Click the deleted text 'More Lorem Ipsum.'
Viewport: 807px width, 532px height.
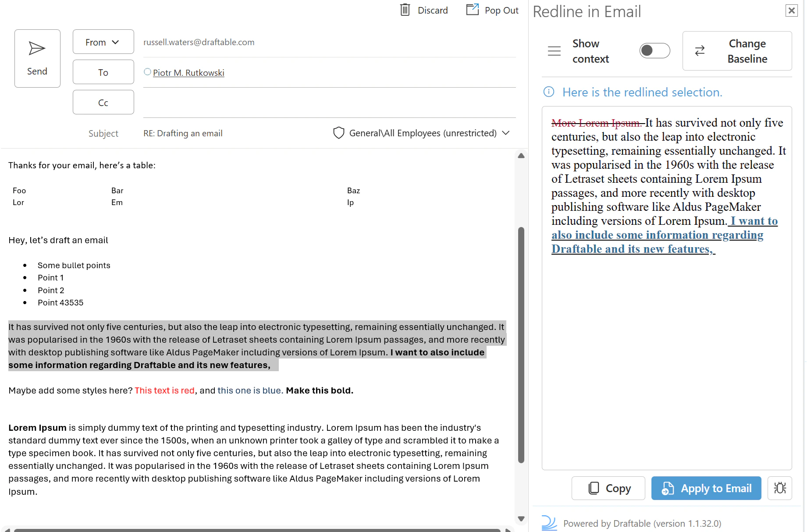coord(597,123)
